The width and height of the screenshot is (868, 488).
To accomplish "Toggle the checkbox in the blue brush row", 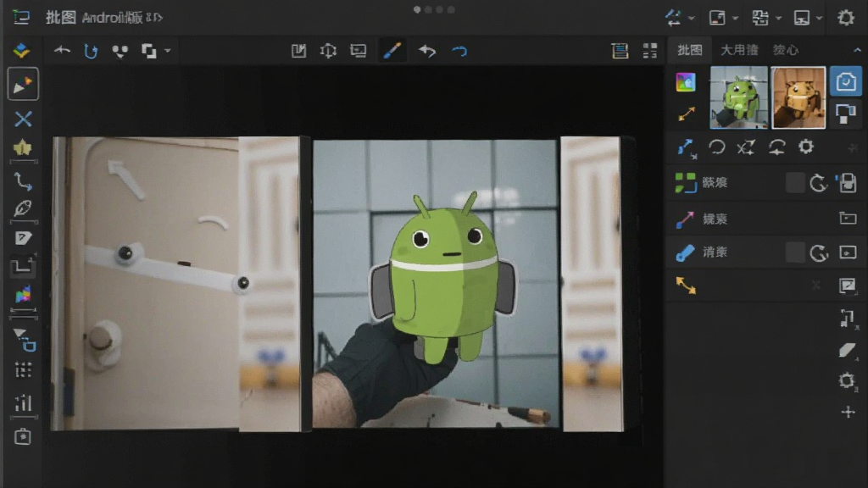I will 795,252.
